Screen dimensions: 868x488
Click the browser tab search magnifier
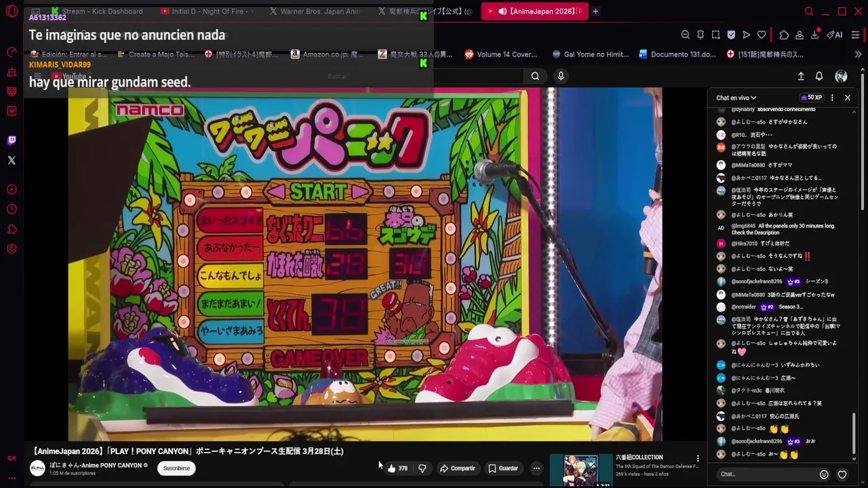click(809, 12)
